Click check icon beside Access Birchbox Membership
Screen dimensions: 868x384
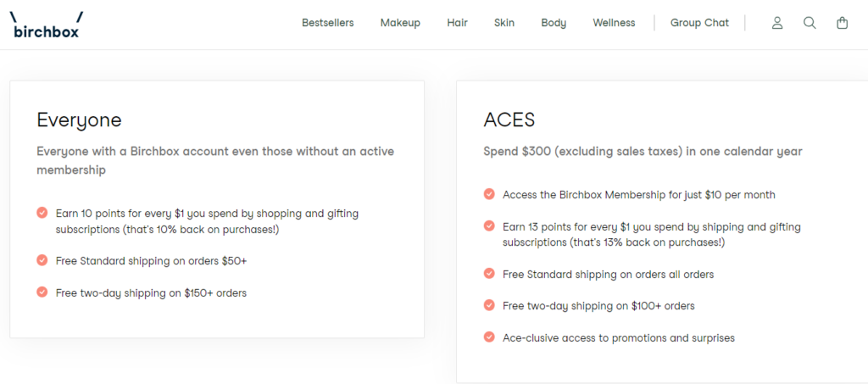tap(489, 193)
